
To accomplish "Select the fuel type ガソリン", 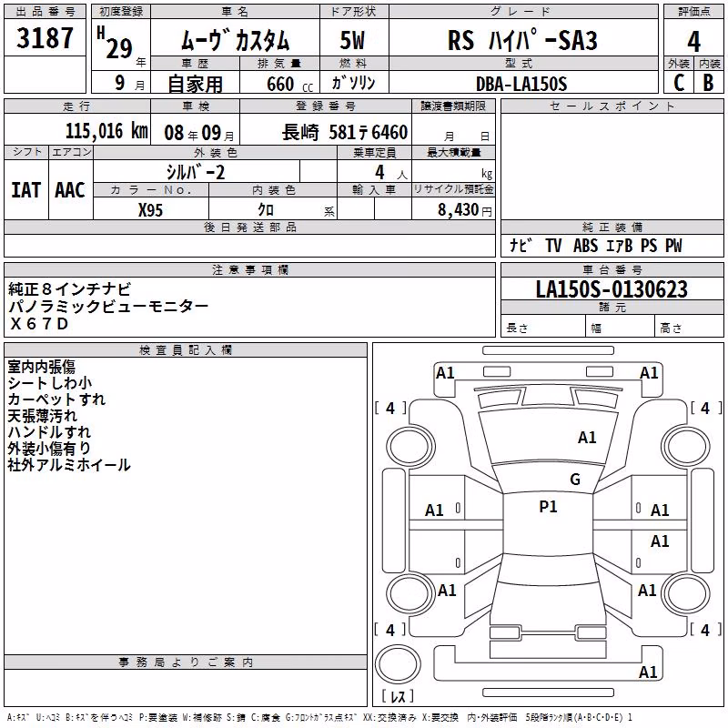I will (353, 83).
